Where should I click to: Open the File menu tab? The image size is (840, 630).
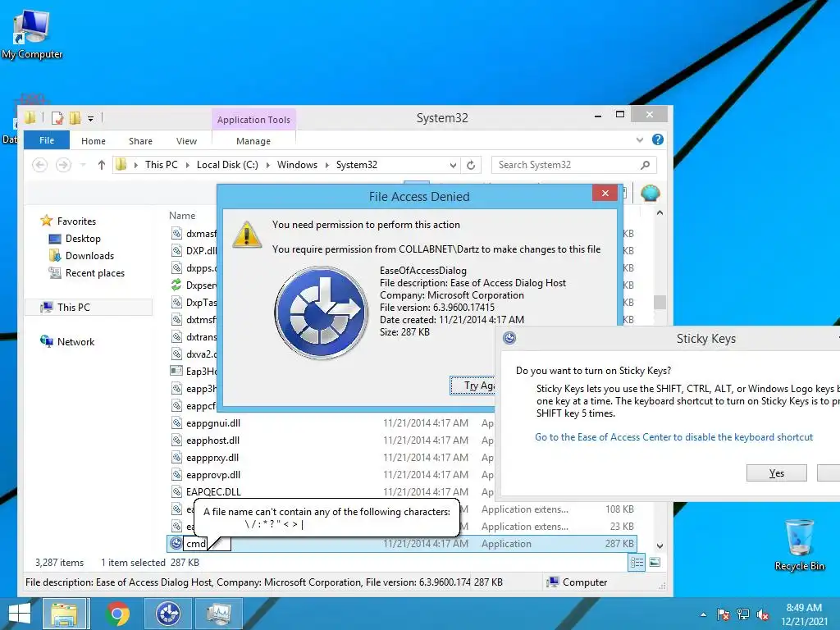click(x=47, y=140)
